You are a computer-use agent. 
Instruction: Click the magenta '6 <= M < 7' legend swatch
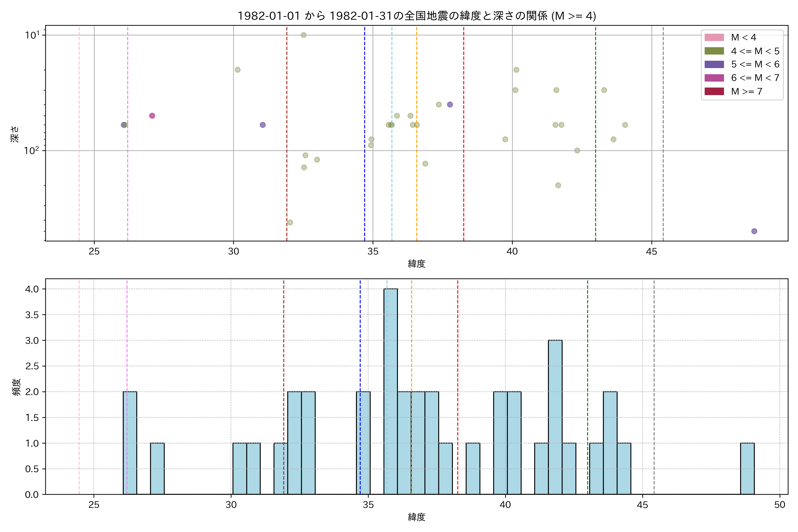tap(714, 78)
